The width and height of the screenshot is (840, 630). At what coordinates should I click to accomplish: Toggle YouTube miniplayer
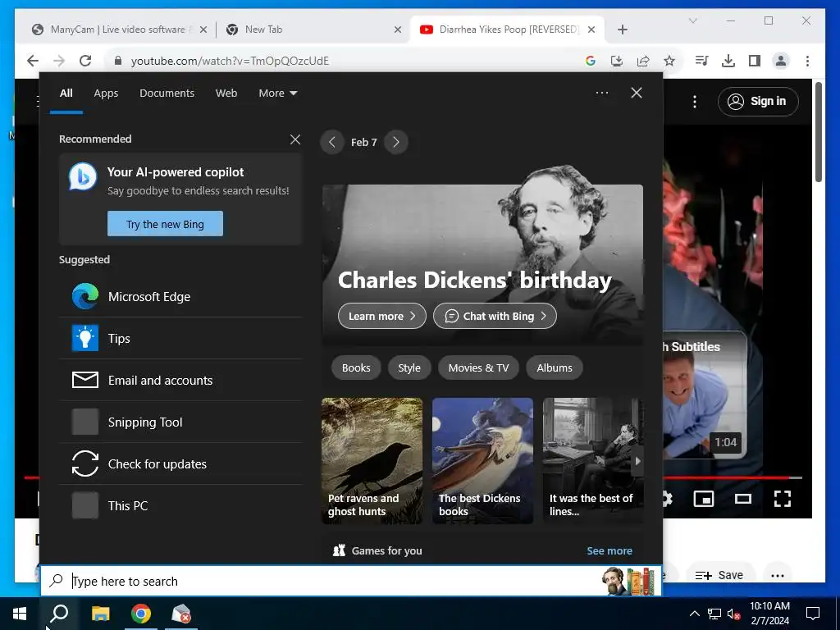click(x=703, y=499)
